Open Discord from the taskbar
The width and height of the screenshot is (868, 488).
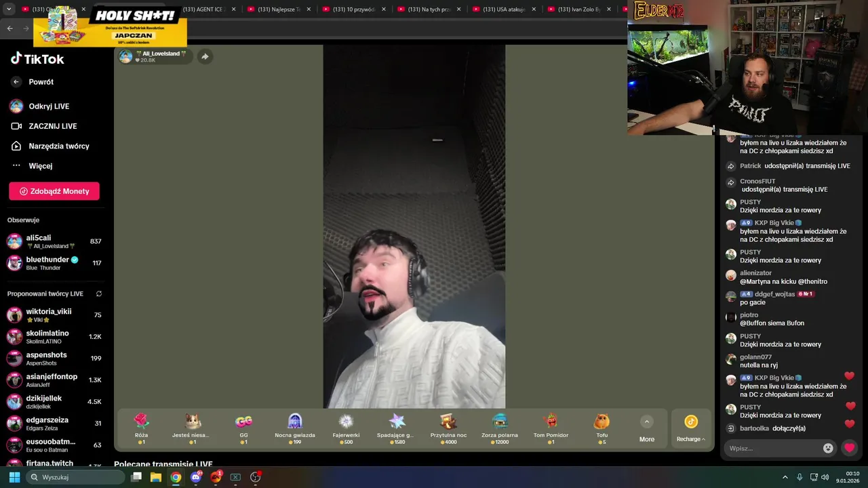(196, 477)
